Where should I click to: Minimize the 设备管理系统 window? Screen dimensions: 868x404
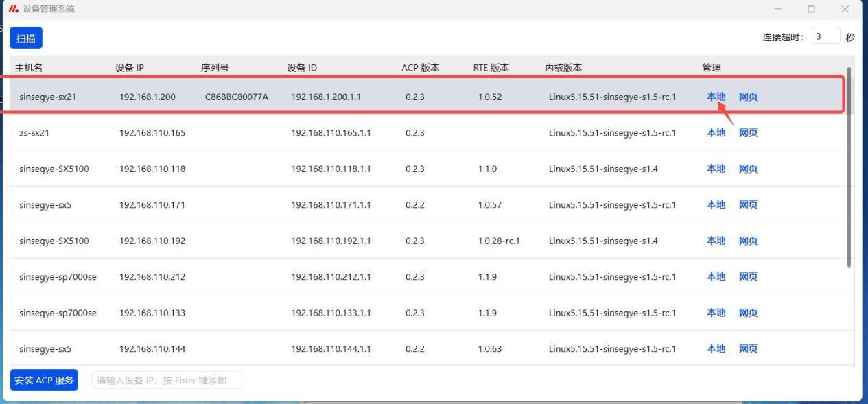point(778,9)
